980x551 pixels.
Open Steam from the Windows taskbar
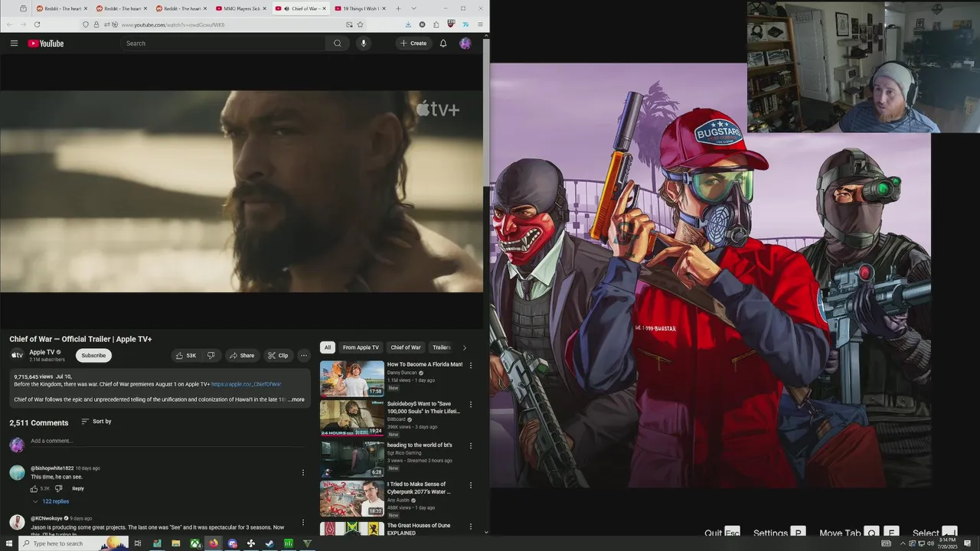269,543
